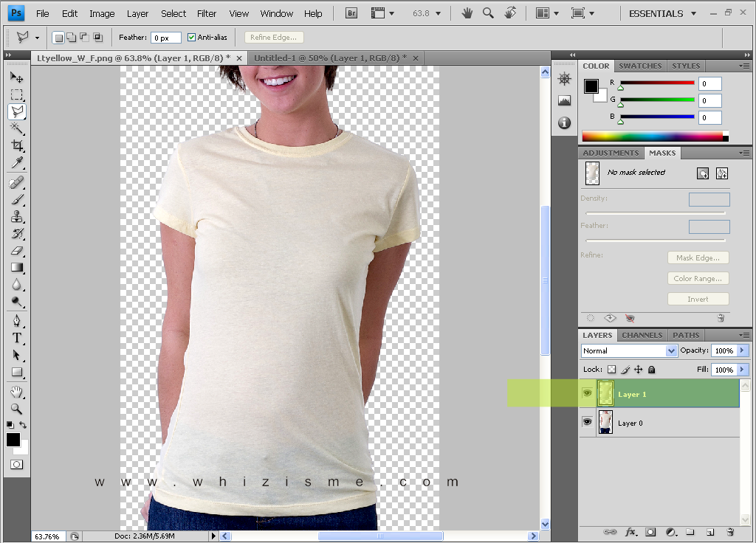The height and width of the screenshot is (543, 756).
Task: Click delete layer trash icon
Action: pyautogui.click(x=729, y=531)
